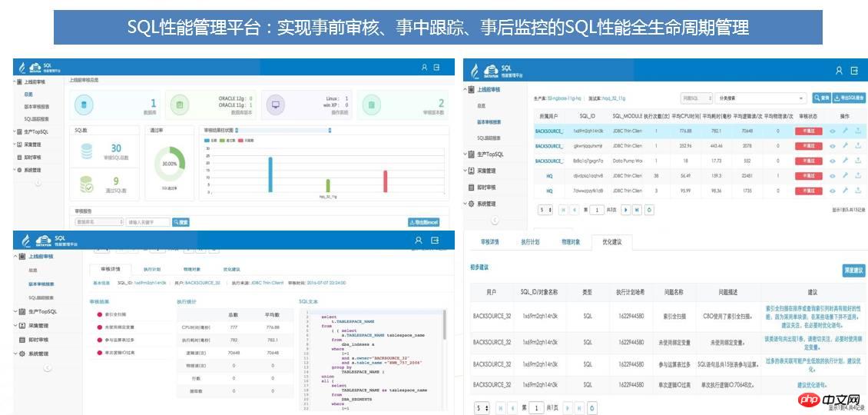Open user profile icon in SQL report table panel header
This screenshot has width=868, height=415.
(x=840, y=71)
